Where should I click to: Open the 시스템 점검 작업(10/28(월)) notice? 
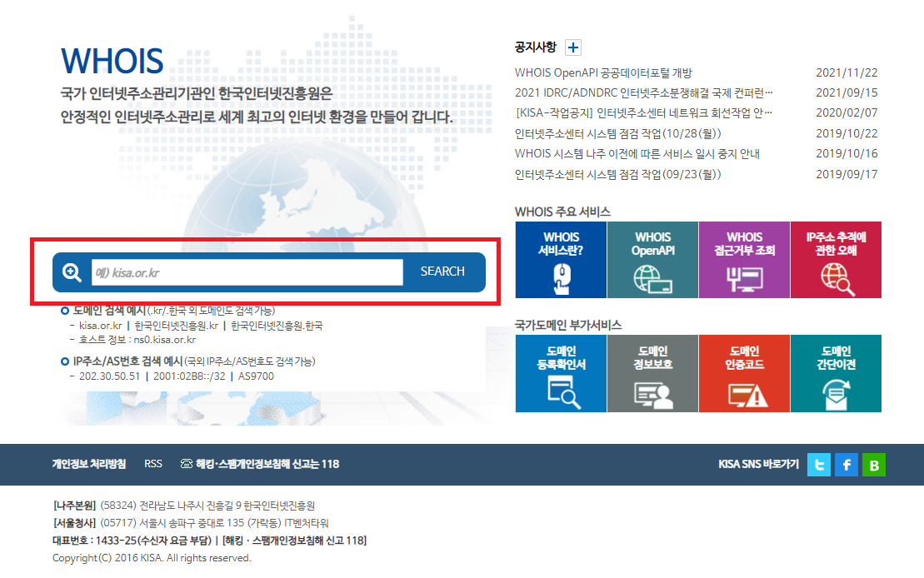point(617,134)
